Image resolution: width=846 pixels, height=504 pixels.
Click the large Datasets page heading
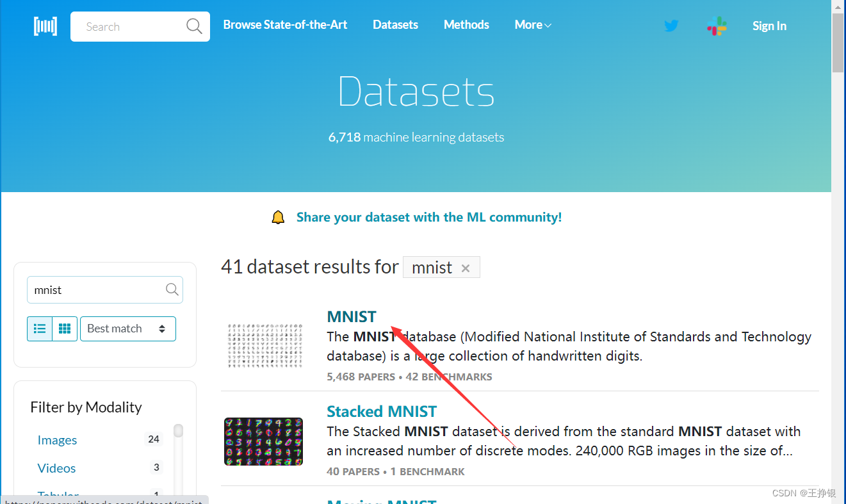click(416, 92)
